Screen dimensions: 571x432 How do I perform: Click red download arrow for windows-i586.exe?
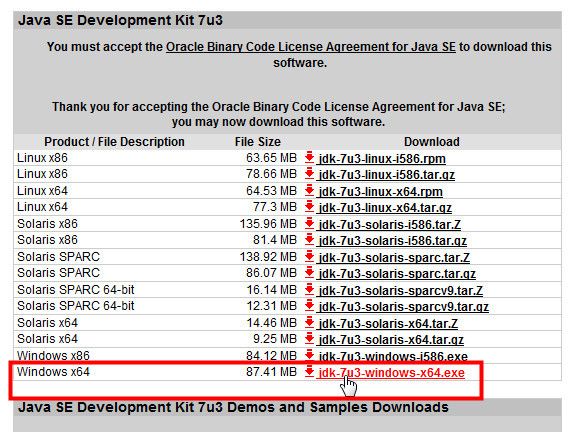[x=309, y=355]
